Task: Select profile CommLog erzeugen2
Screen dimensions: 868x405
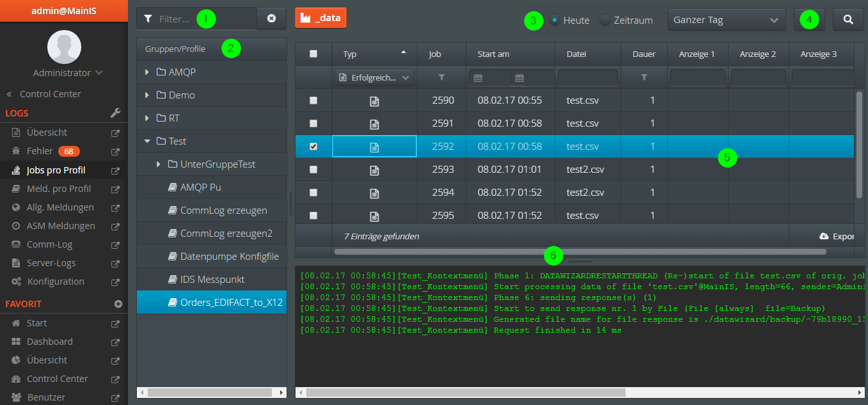Action: [x=226, y=234]
